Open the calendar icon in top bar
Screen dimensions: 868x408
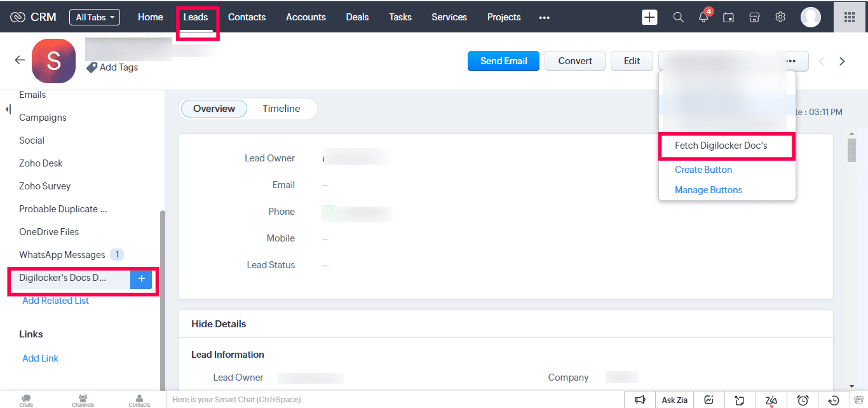(x=729, y=17)
